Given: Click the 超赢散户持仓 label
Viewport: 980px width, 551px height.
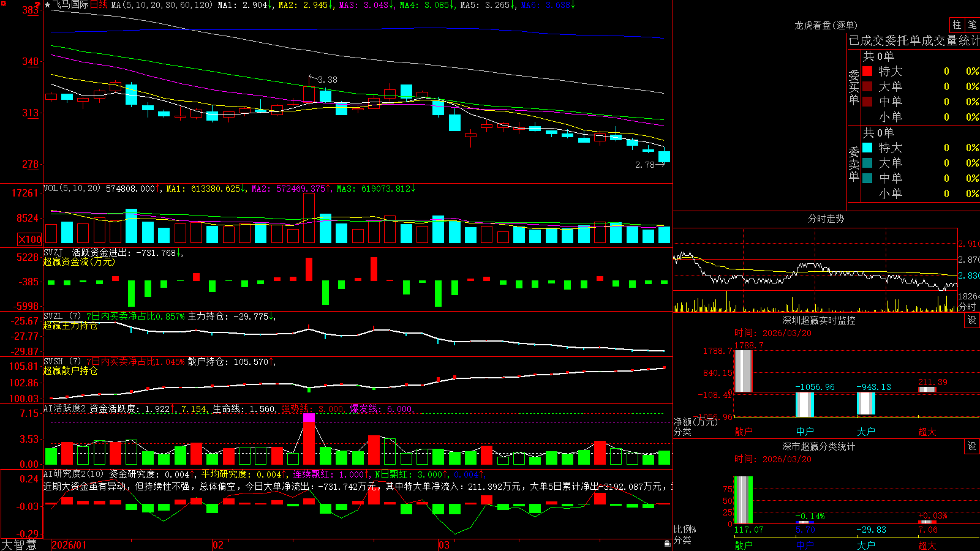Looking at the screenshot, I should (x=70, y=371).
